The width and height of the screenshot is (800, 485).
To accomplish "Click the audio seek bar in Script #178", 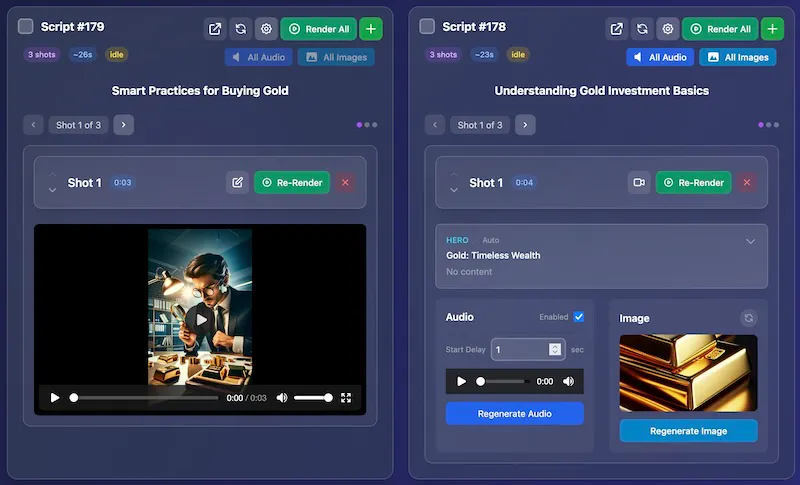I will tap(503, 381).
